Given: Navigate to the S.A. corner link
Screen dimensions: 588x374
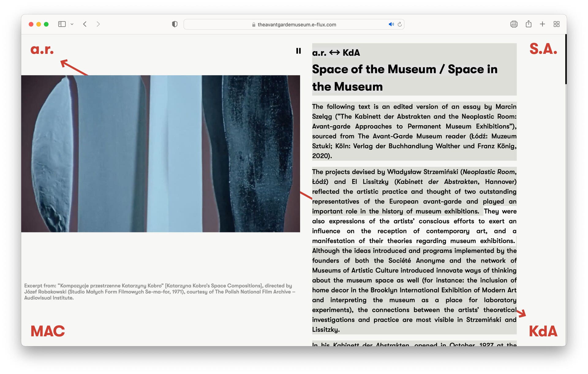Looking at the screenshot, I should pyautogui.click(x=543, y=49).
